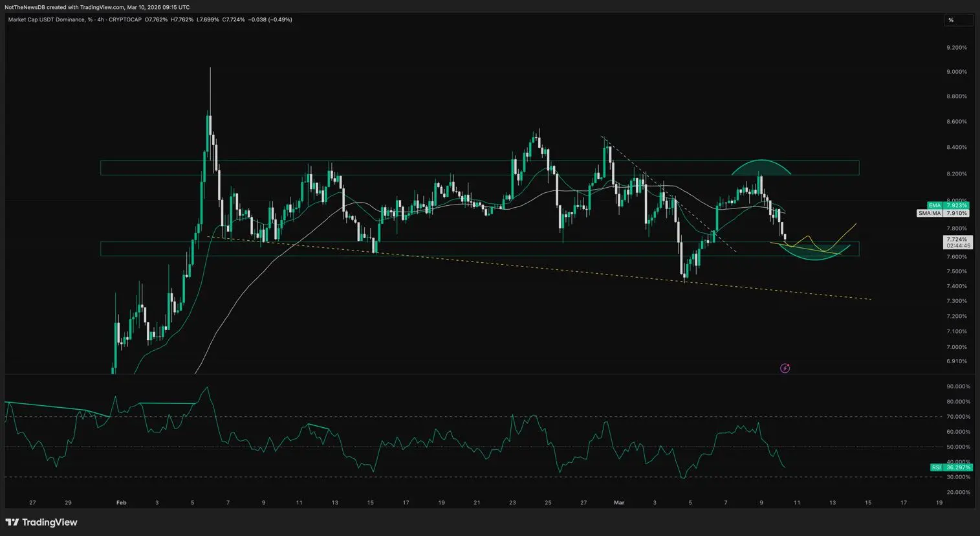
Task: Click the Feb label on time axis
Action: pos(120,502)
